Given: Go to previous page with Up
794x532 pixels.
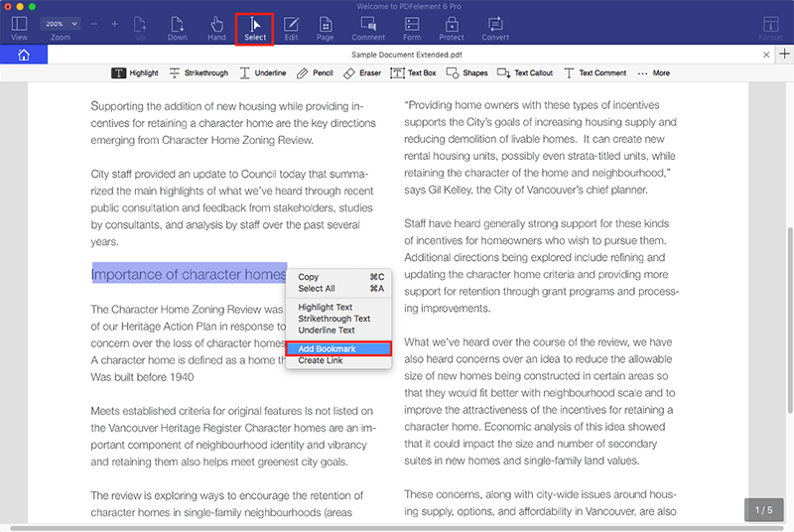Looking at the screenshot, I should click(x=140, y=29).
